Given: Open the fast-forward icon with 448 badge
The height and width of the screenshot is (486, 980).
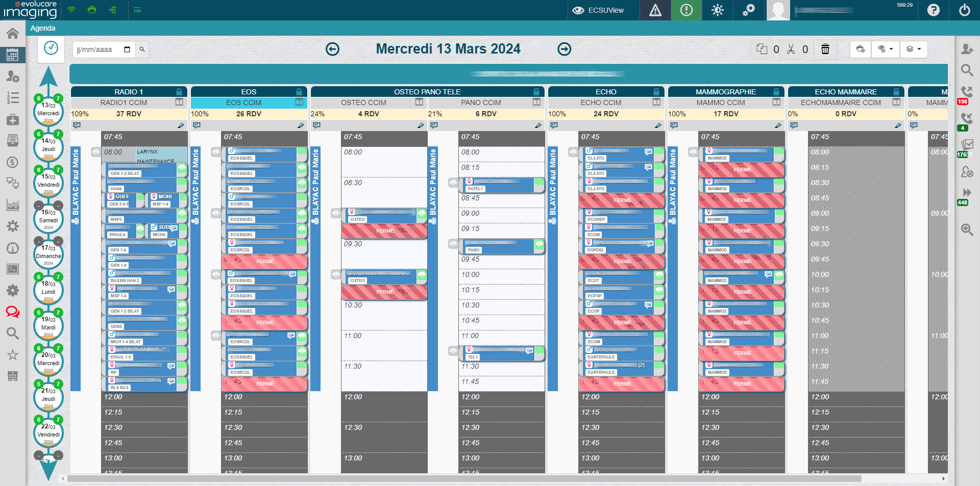Looking at the screenshot, I should tap(967, 193).
